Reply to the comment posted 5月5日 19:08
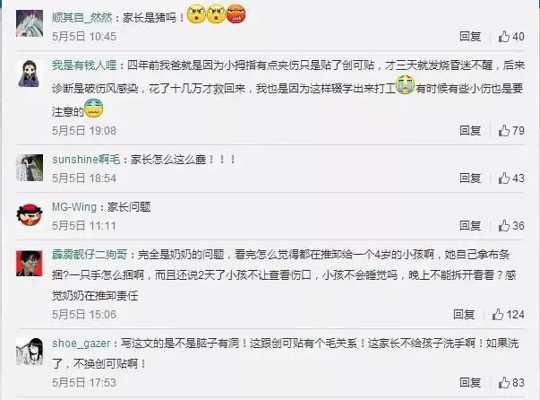 (470, 130)
